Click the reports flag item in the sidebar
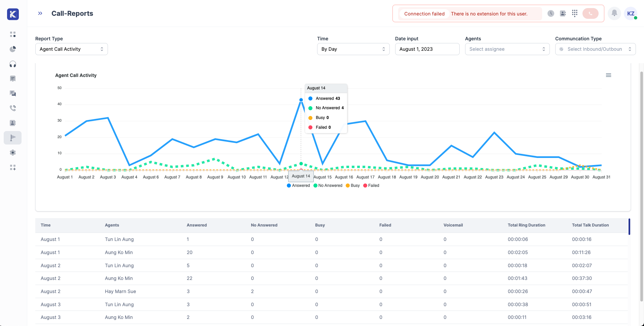This screenshot has width=644, height=326. point(13,138)
